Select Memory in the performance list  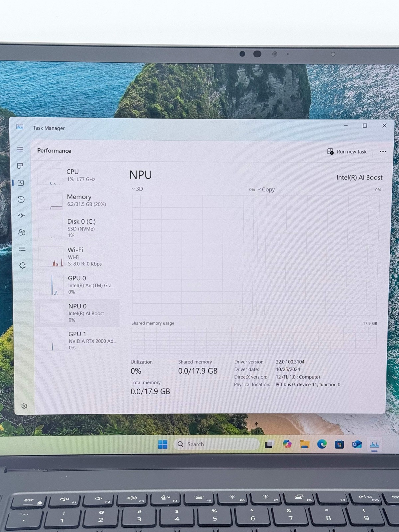(x=77, y=200)
